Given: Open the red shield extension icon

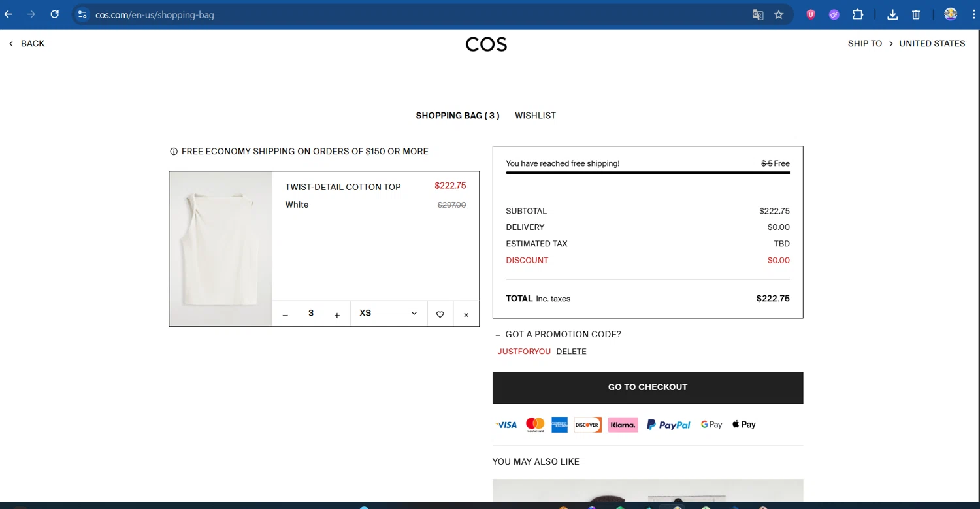Looking at the screenshot, I should pyautogui.click(x=811, y=14).
